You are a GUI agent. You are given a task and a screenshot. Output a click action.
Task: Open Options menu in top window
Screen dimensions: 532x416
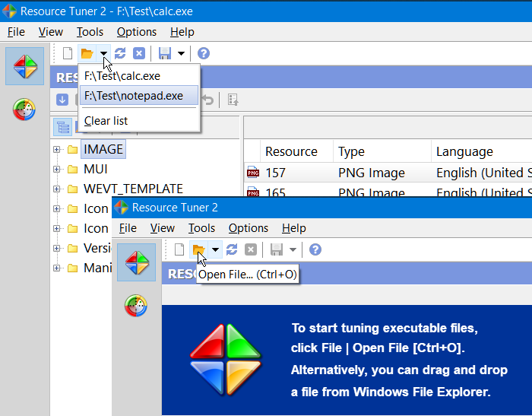137,32
